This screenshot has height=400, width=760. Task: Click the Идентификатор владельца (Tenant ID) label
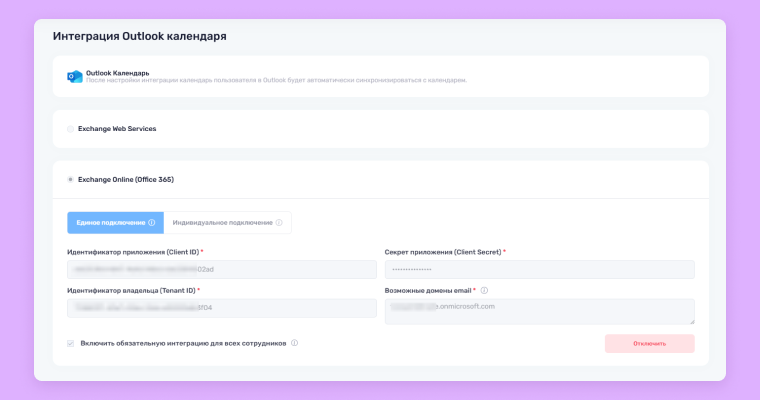[x=131, y=290]
